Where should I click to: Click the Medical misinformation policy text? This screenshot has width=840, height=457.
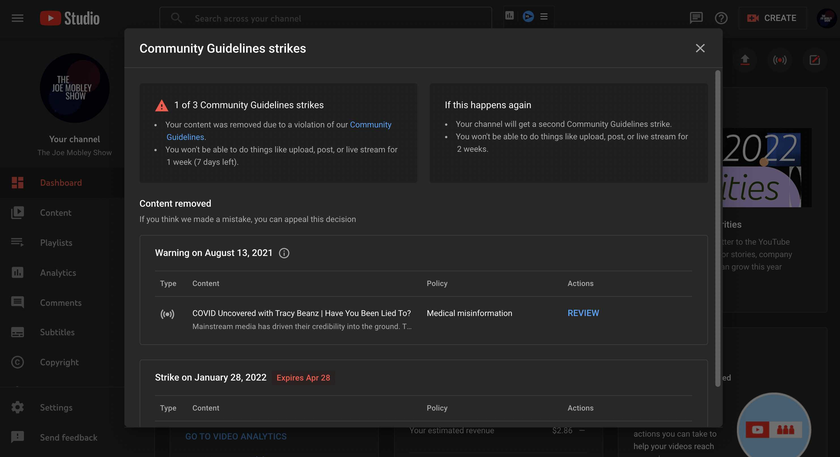coord(469,313)
